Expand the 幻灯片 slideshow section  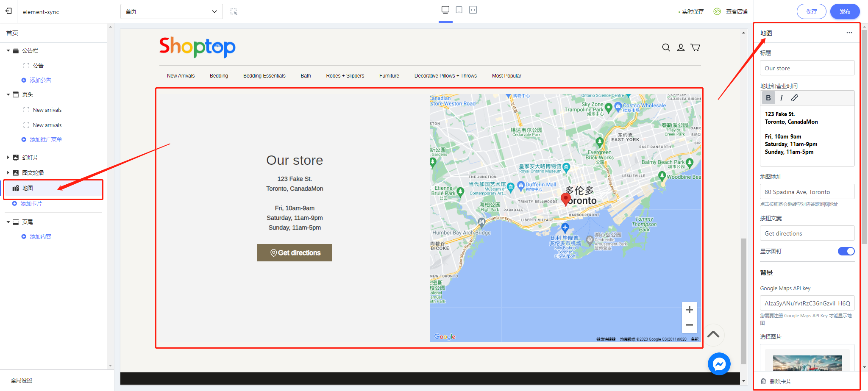pos(8,158)
